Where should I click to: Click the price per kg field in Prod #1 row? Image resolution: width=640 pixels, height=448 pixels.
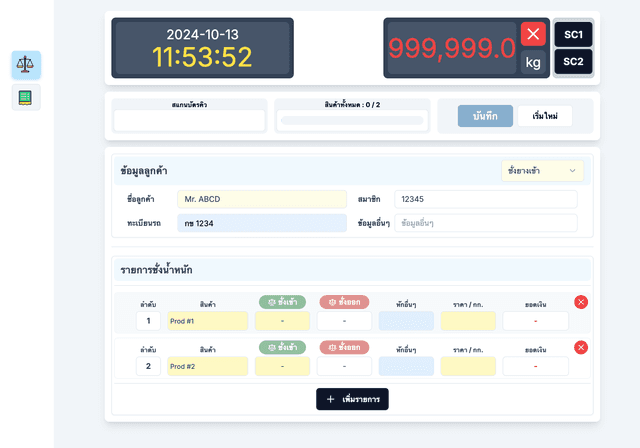pos(468,321)
